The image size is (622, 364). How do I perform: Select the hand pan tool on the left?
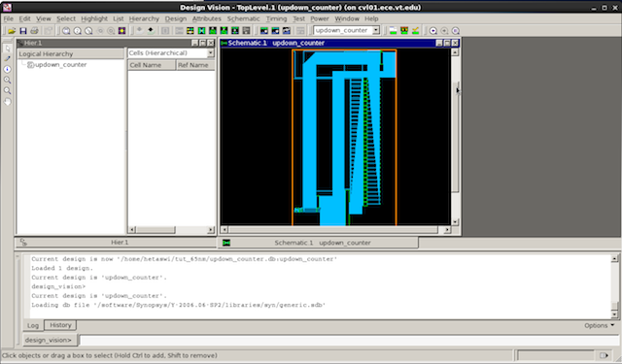click(x=8, y=102)
